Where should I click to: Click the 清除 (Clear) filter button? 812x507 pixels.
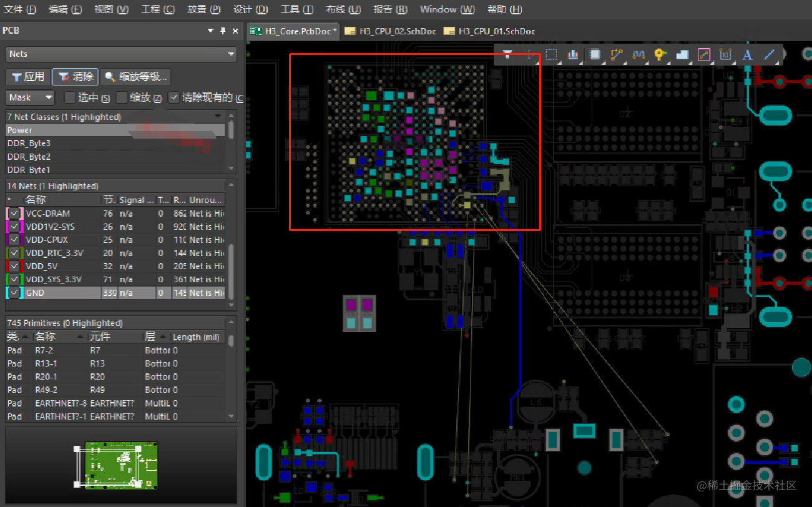pos(76,77)
